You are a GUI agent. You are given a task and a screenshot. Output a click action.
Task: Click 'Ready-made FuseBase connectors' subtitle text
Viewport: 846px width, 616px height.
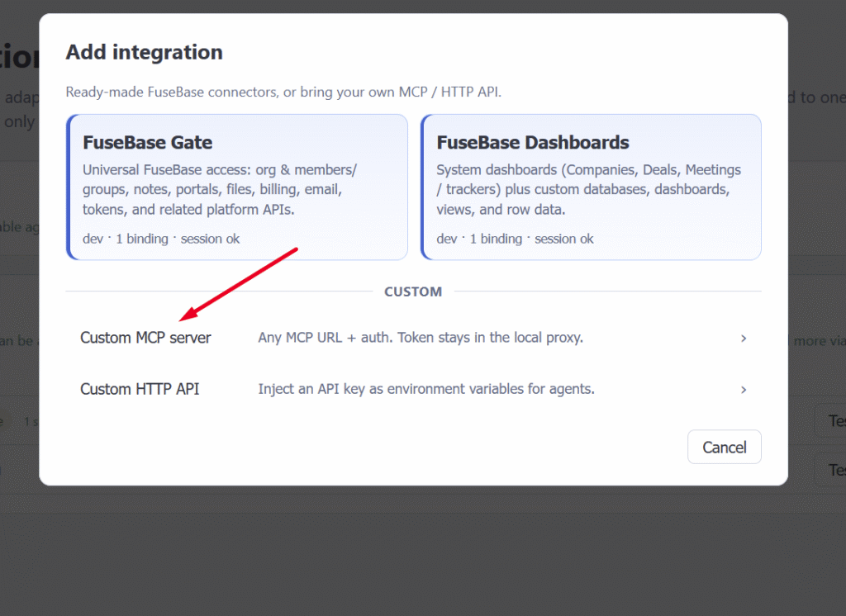click(x=283, y=92)
